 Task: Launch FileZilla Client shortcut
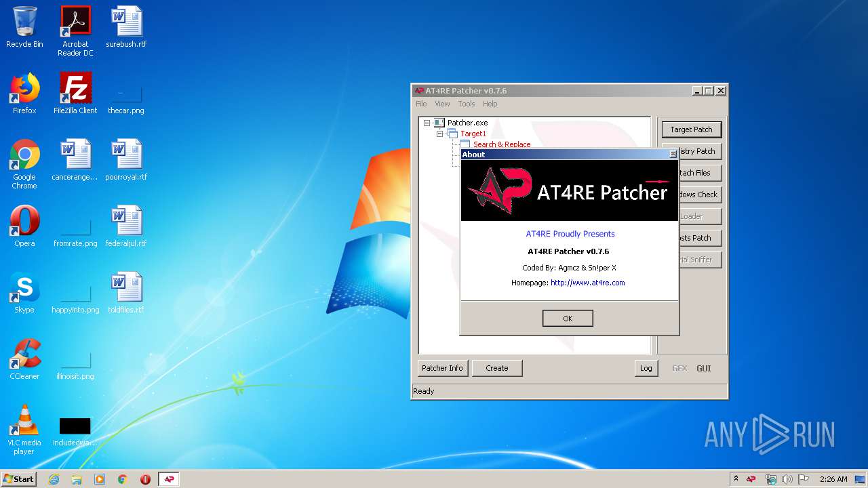pos(75,94)
